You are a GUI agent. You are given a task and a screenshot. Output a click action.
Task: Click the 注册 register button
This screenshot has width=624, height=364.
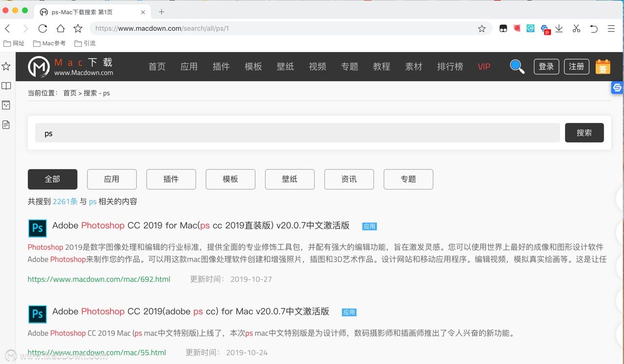pos(577,67)
